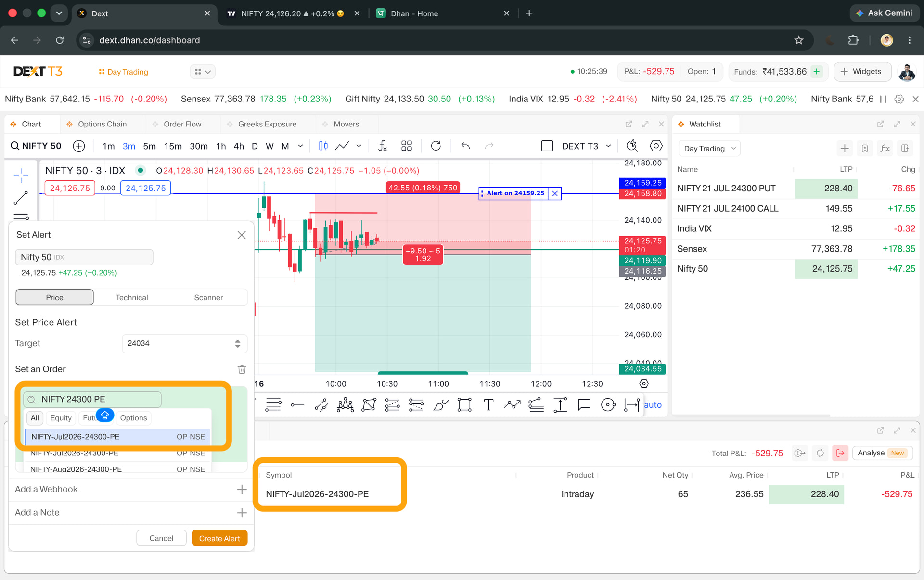This screenshot has width=924, height=580.
Task: Open compare or add symbol plus icon
Action: pyautogui.click(x=79, y=146)
